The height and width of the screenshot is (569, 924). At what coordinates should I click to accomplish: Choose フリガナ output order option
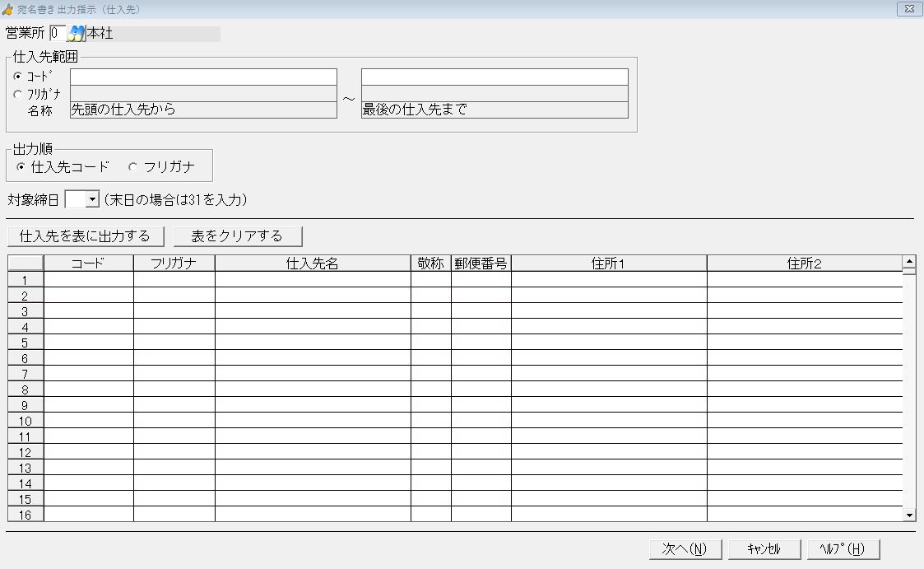coord(132,167)
